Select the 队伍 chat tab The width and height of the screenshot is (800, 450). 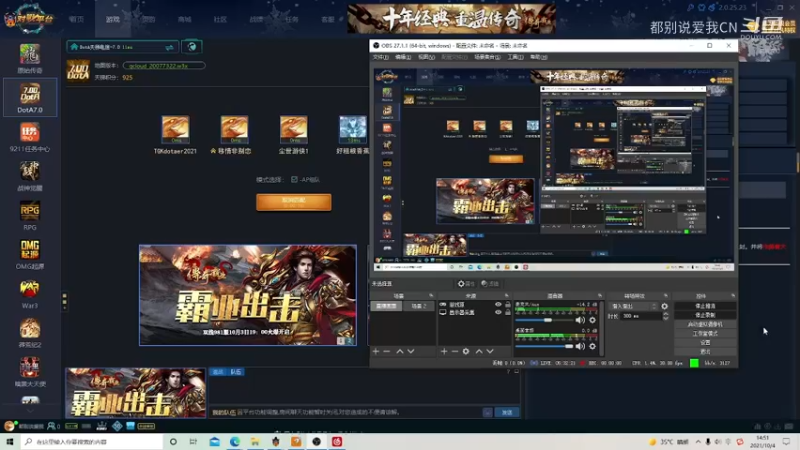tap(236, 372)
